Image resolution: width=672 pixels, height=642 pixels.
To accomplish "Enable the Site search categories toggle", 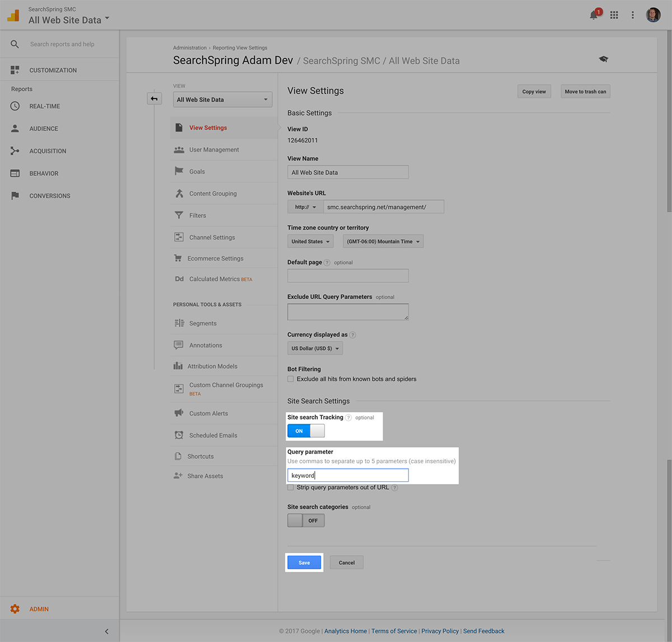I will coord(306,520).
